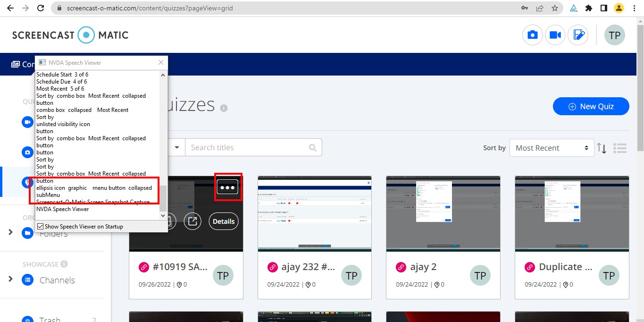Click the unlisted visibility icon on ajay 2
This screenshot has width=644, height=322.
click(x=401, y=267)
